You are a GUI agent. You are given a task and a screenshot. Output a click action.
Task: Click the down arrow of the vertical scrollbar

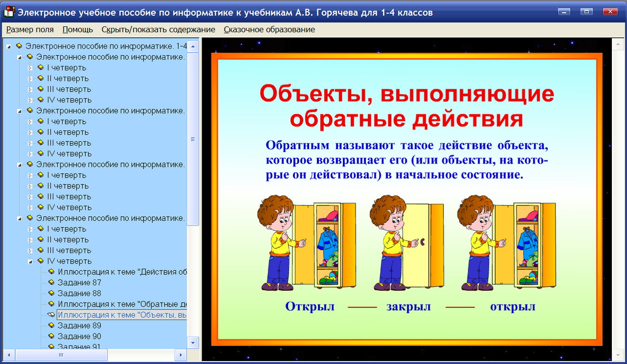(193, 341)
